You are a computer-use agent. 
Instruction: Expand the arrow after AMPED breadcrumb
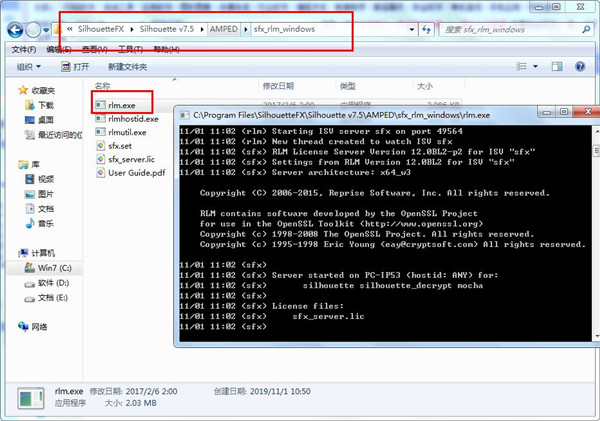click(246, 29)
